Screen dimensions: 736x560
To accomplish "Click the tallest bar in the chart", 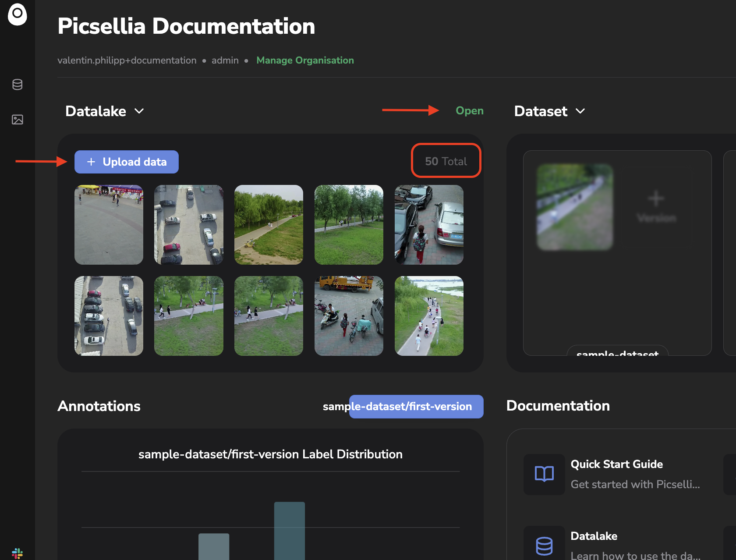I will [x=290, y=531].
